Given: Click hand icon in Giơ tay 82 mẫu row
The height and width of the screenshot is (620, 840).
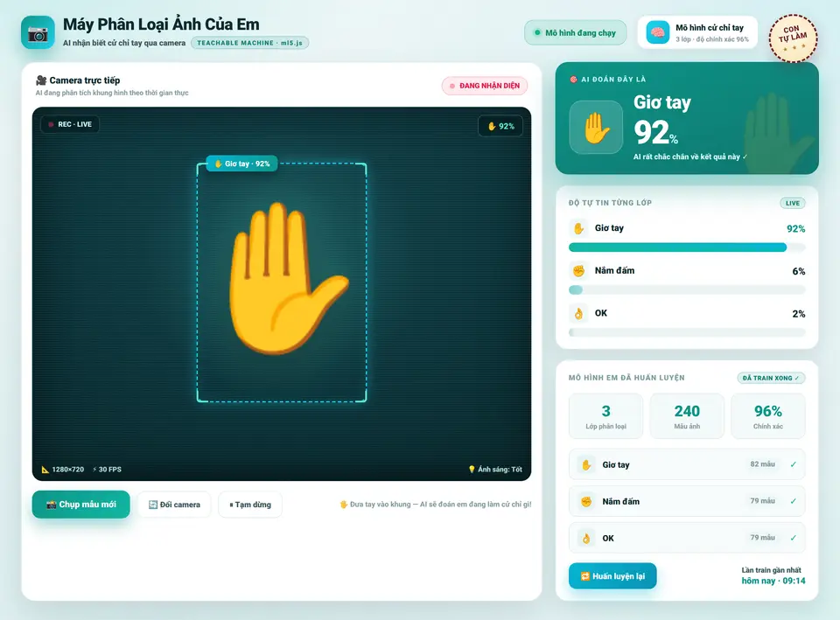Looking at the screenshot, I should coord(586,464).
